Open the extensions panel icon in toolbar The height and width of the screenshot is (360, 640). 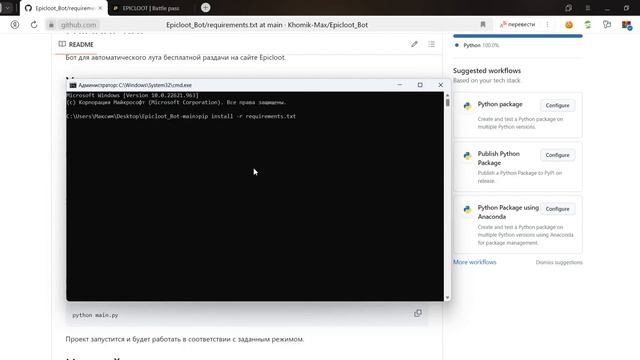click(607, 25)
